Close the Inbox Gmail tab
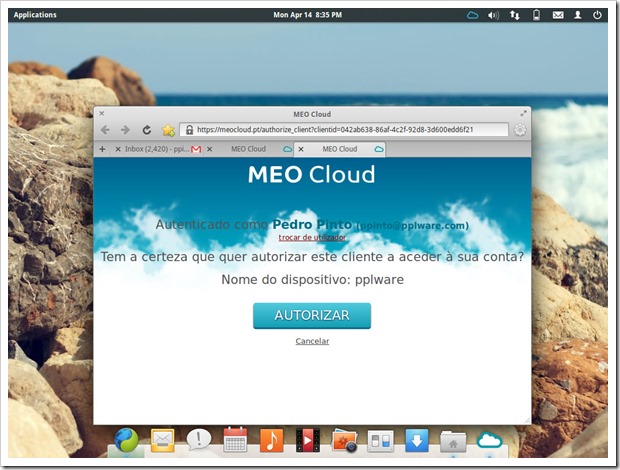This screenshot has height=470, width=620. (x=117, y=149)
